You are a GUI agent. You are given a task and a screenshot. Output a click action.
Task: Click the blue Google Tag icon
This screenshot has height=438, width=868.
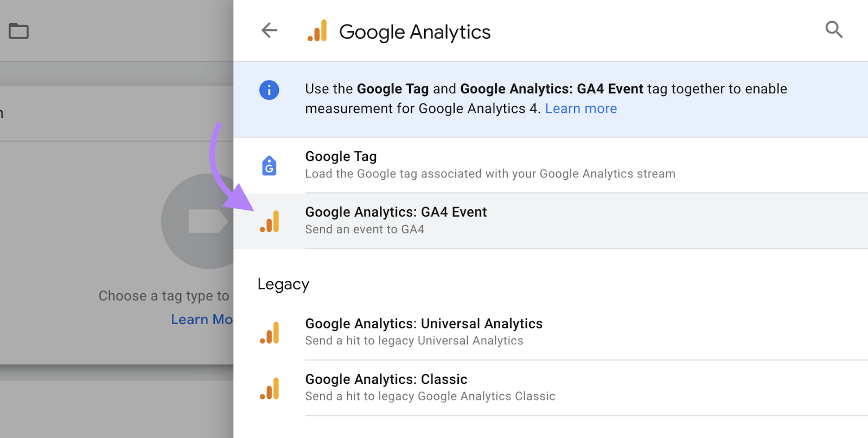269,166
